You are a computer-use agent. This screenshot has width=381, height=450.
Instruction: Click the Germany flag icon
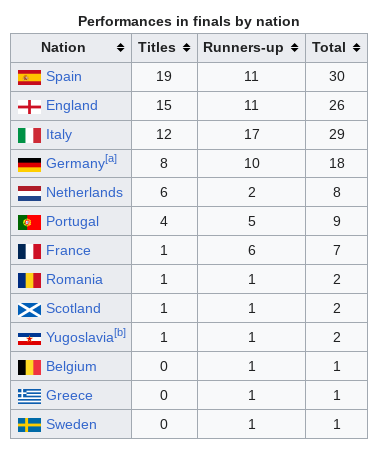pos(29,165)
